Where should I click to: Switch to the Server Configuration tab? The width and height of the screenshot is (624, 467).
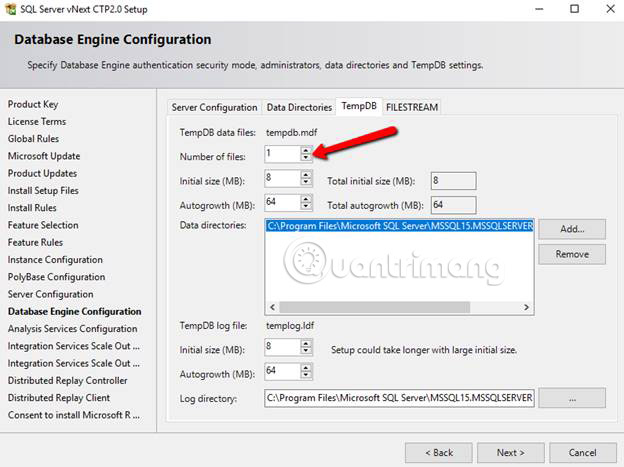point(214,107)
